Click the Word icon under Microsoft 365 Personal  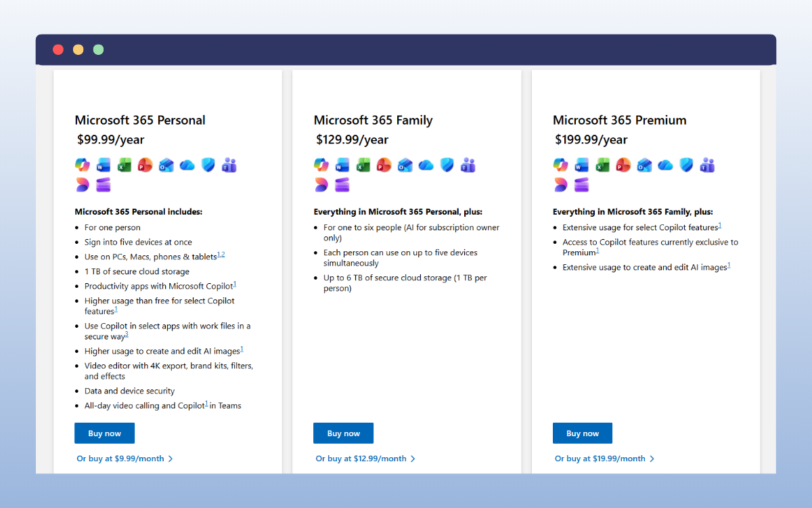pyautogui.click(x=103, y=165)
